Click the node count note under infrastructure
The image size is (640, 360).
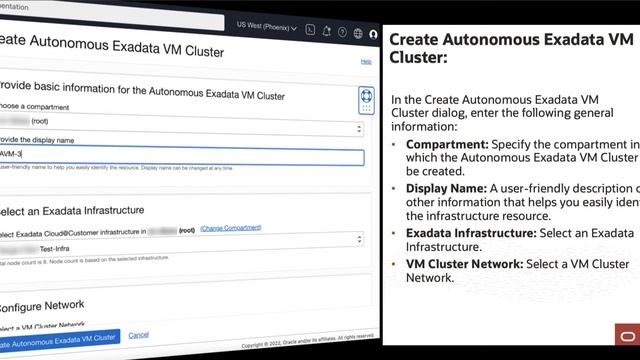click(x=84, y=260)
